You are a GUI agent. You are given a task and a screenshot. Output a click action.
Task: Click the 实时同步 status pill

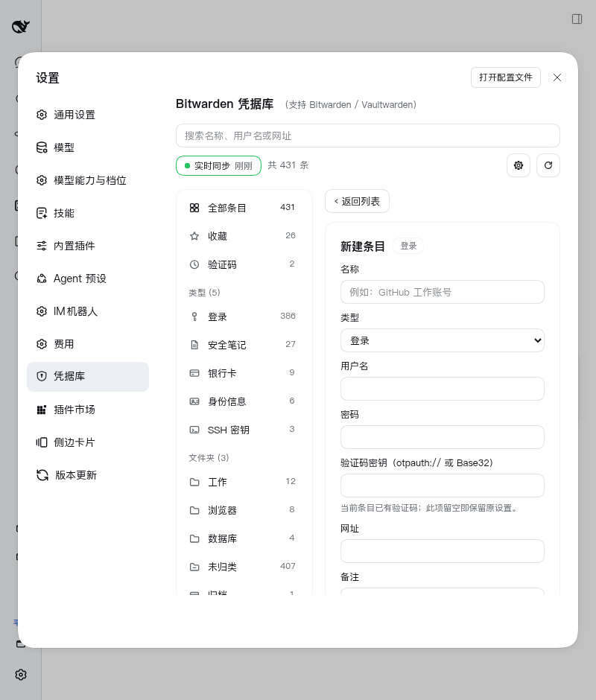coord(218,165)
